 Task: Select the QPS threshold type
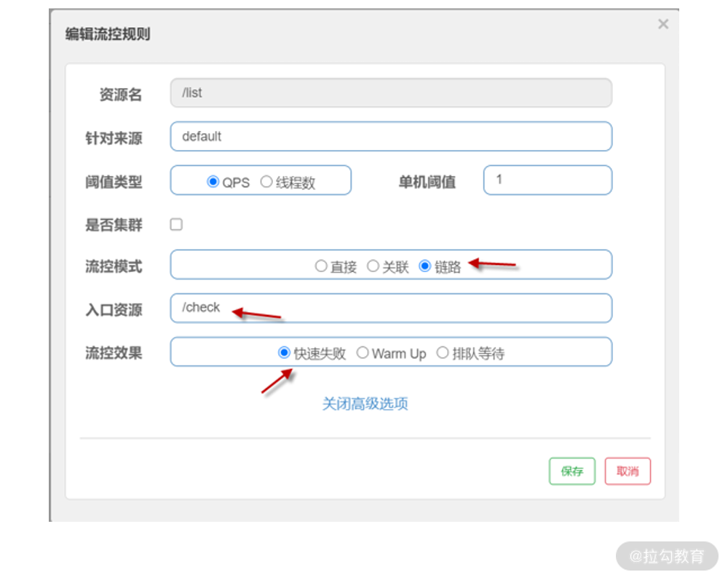[213, 181]
